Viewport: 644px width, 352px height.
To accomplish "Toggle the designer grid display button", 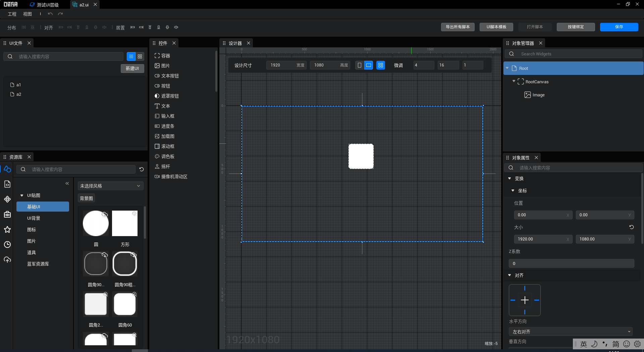I will [381, 65].
